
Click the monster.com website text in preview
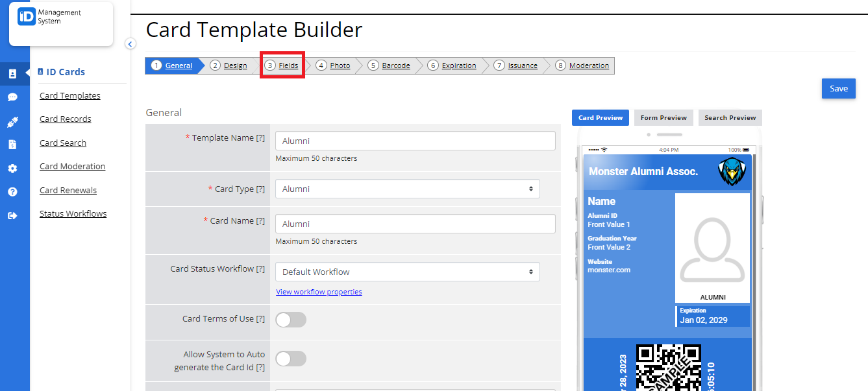pyautogui.click(x=609, y=270)
